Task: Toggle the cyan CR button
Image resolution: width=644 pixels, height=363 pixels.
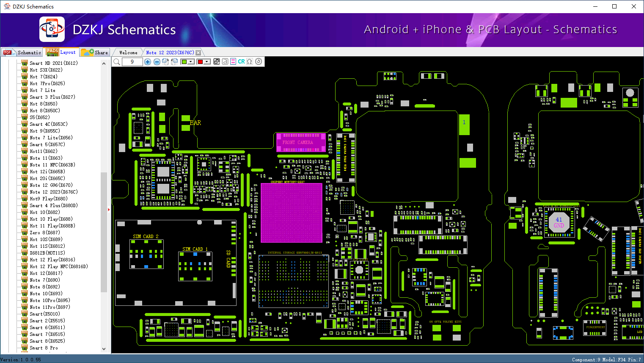Action: pyautogui.click(x=241, y=61)
